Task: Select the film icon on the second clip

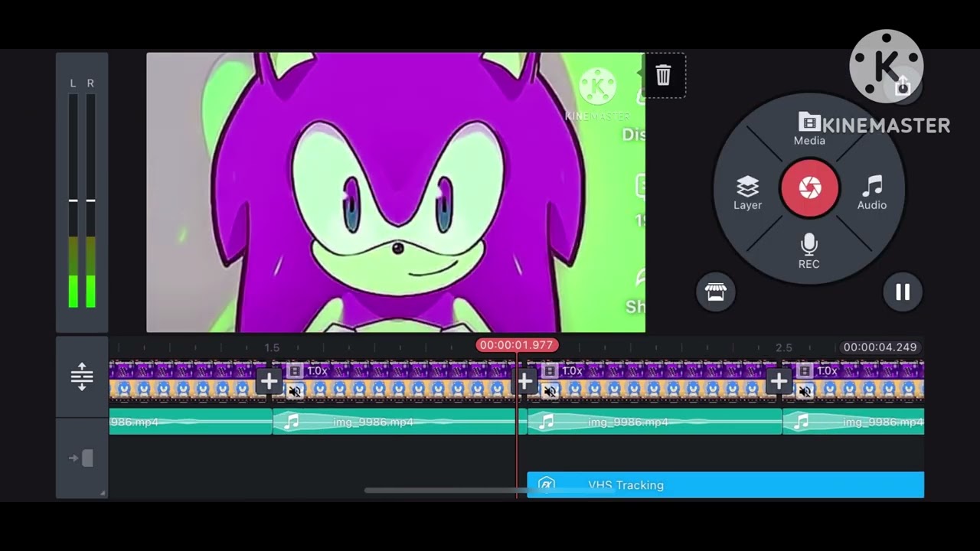Action: 295,370
